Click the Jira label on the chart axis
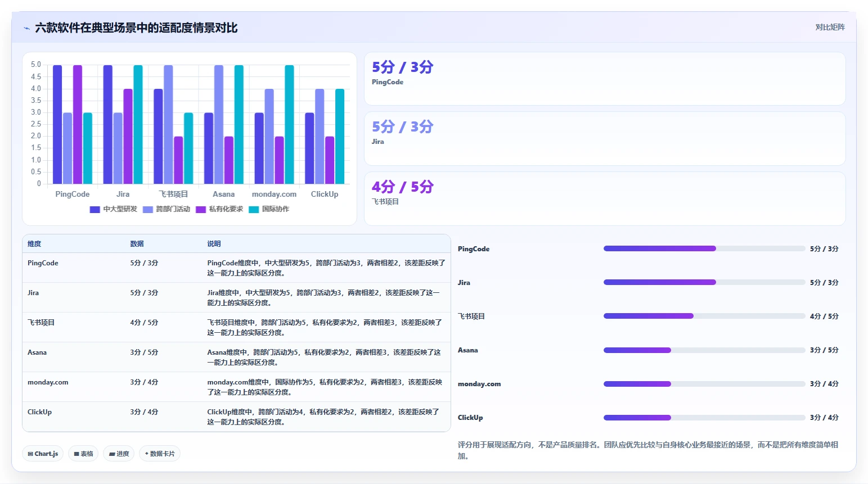Screen dimensions: 868x484 pos(123,194)
